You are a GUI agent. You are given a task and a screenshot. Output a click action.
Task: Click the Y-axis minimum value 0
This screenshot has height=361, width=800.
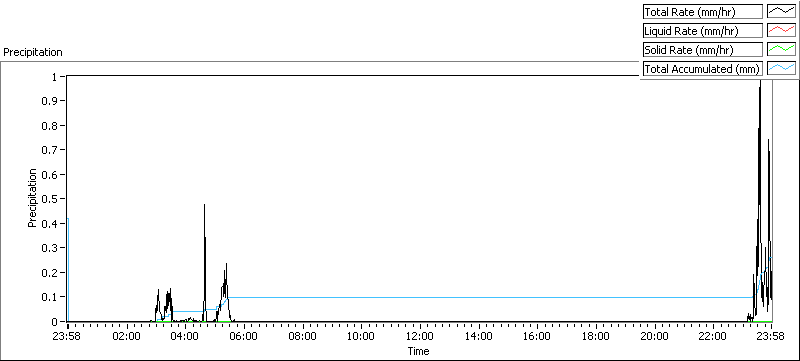tap(55, 322)
